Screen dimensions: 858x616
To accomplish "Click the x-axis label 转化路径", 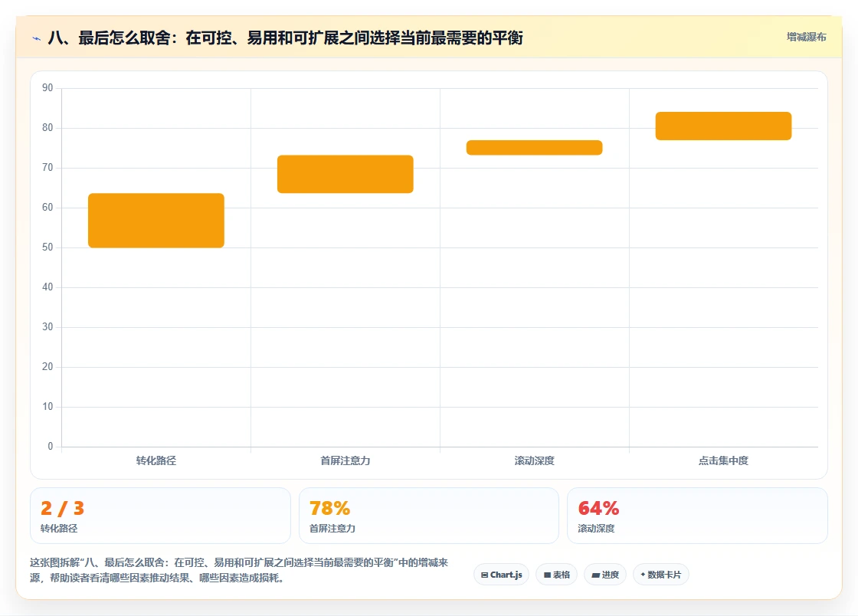I will tap(156, 460).
